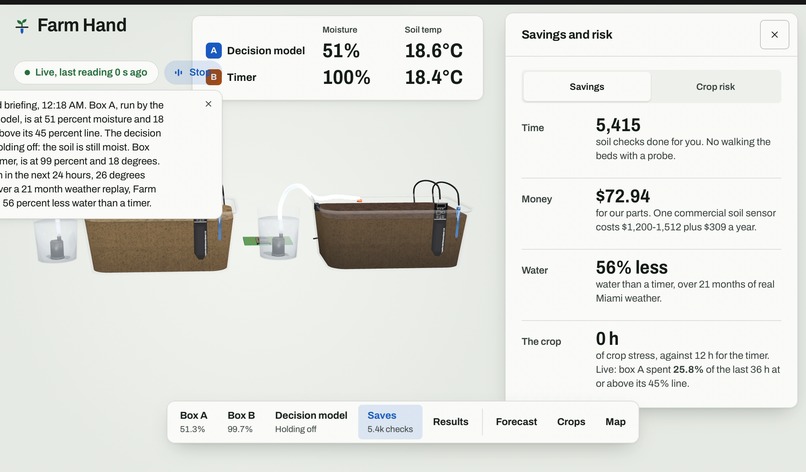Image resolution: width=806 pixels, height=472 pixels.
Task: Click the 25.8% live stat text
Action: tap(688, 369)
